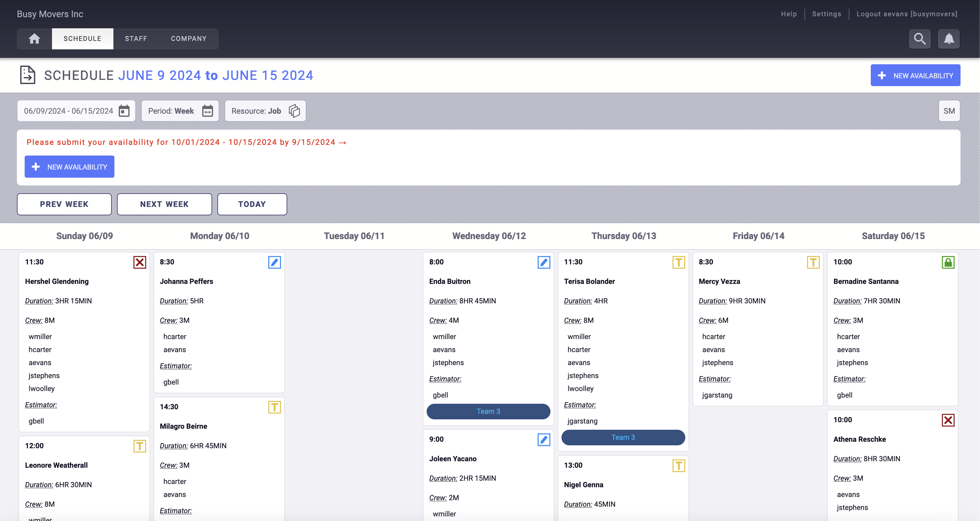Go to the Home icon tab
This screenshot has width=980, height=521.
tap(34, 38)
